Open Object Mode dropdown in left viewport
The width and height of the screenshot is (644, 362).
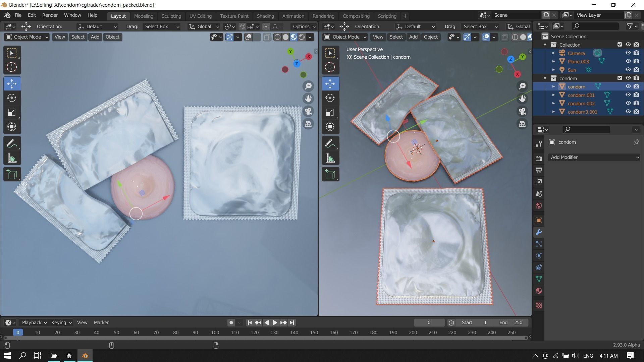(27, 37)
